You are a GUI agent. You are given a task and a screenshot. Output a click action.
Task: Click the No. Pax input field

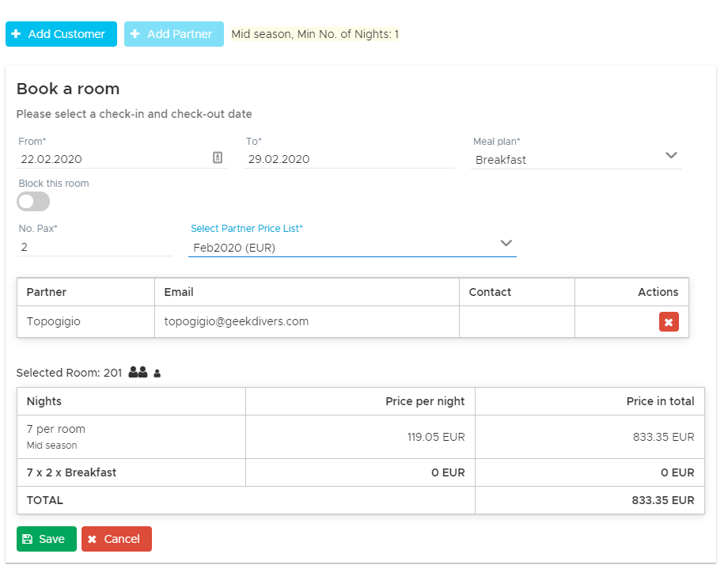94,247
